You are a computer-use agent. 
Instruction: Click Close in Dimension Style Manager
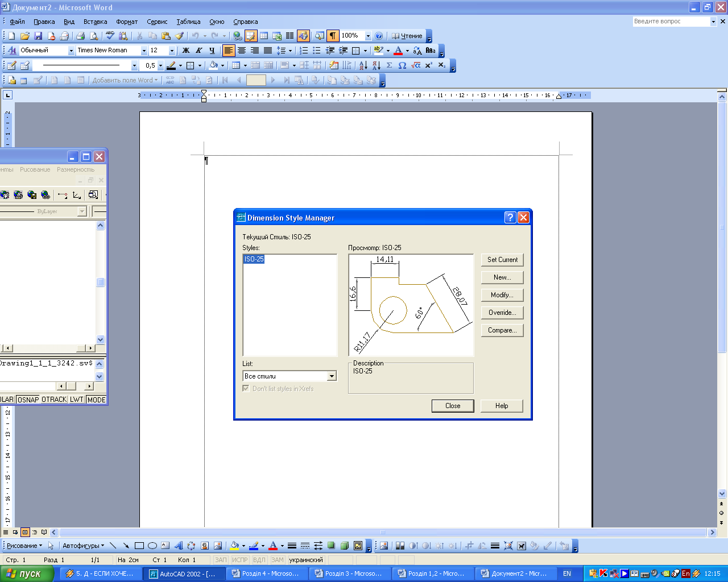pos(453,406)
